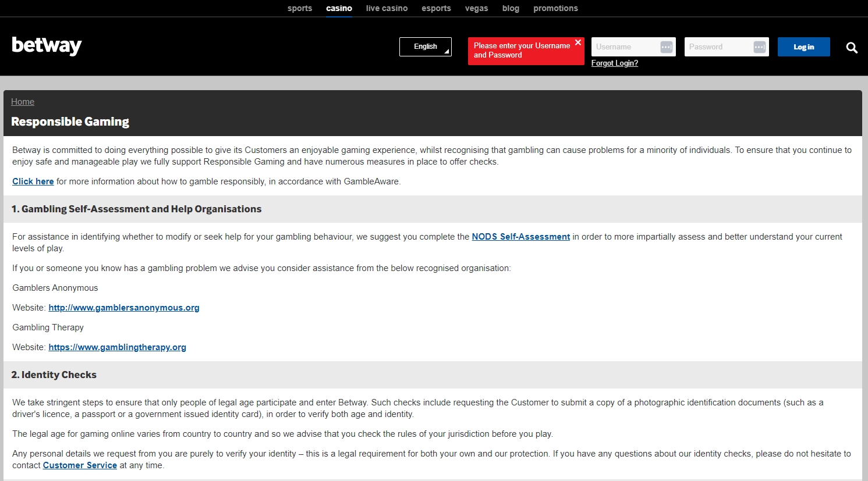Dismiss the red login error message

coord(578,42)
